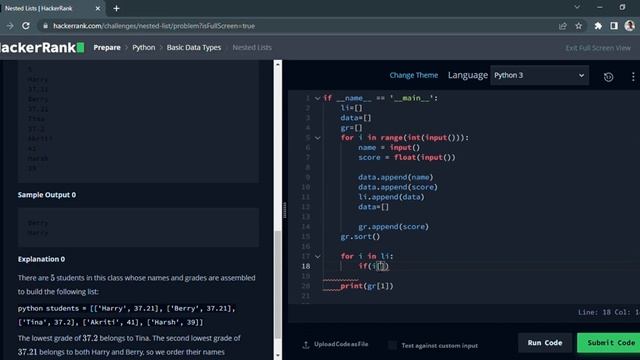Open the Python 3 language dropdown
Screen dimensions: 640x360
pos(539,75)
